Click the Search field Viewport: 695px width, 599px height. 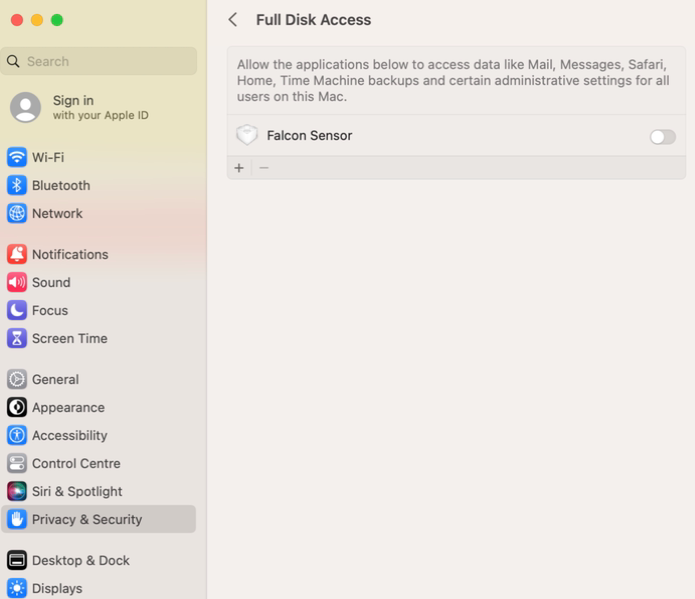[x=99, y=61]
